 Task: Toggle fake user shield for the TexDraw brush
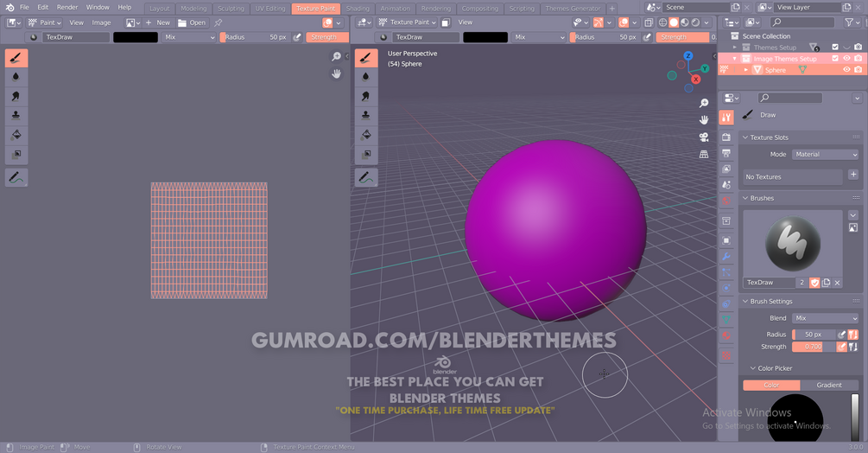click(814, 283)
